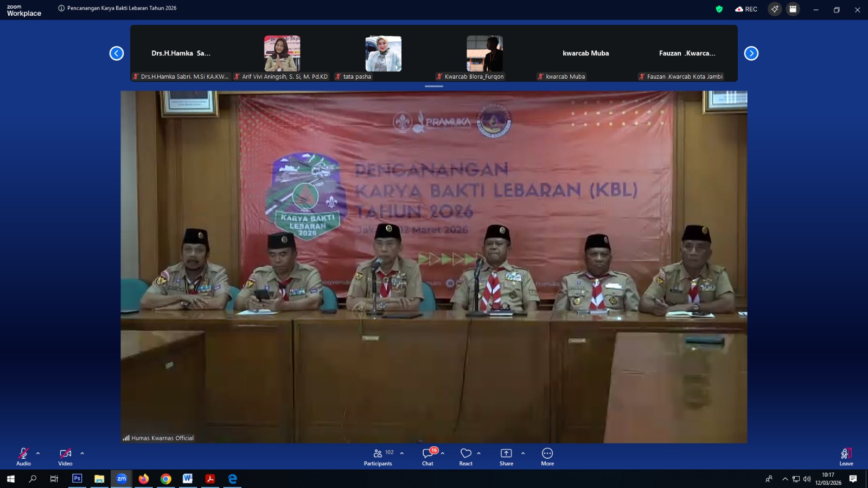868x488 pixels.
Task: Click the REC recording indicator
Action: click(x=746, y=9)
